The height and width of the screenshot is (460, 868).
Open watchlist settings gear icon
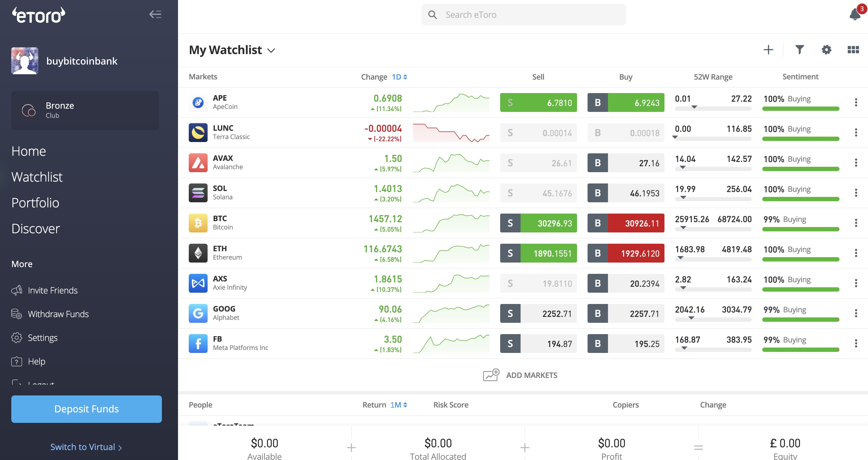(x=826, y=50)
